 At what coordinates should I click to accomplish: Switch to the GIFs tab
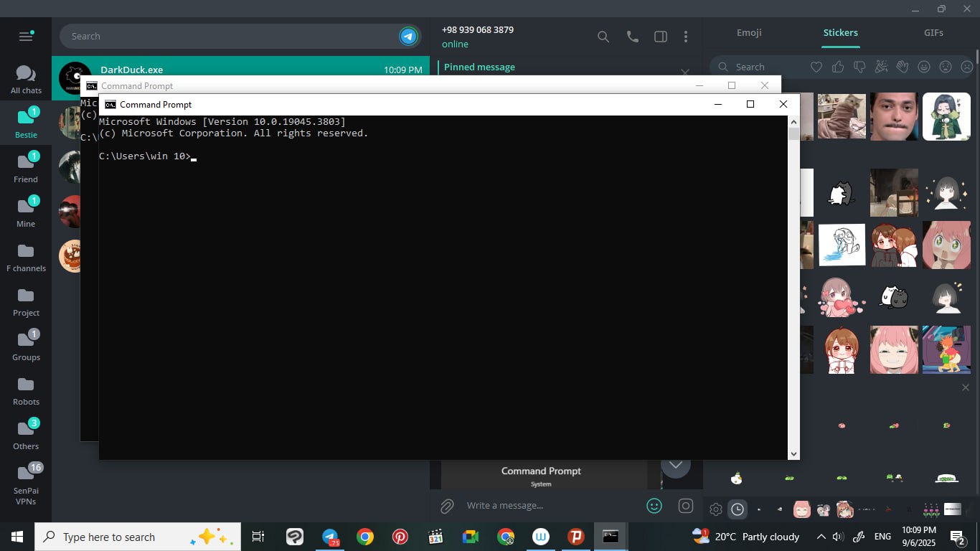coord(933,33)
